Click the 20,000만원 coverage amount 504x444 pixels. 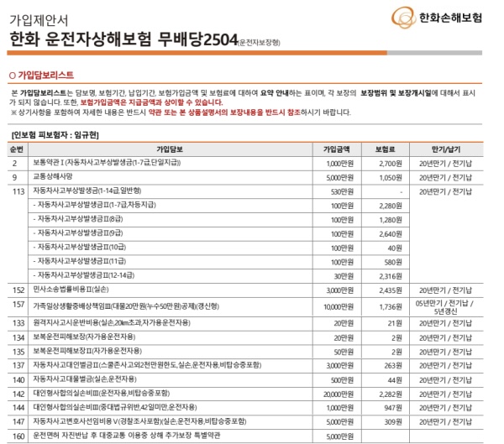(339, 394)
